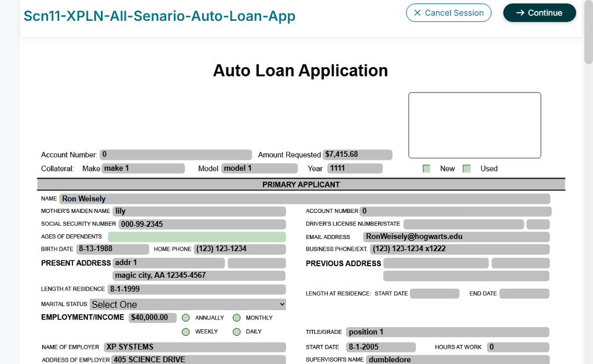Select the Daily income radio button
The width and height of the screenshot is (593, 364).
coord(236,332)
